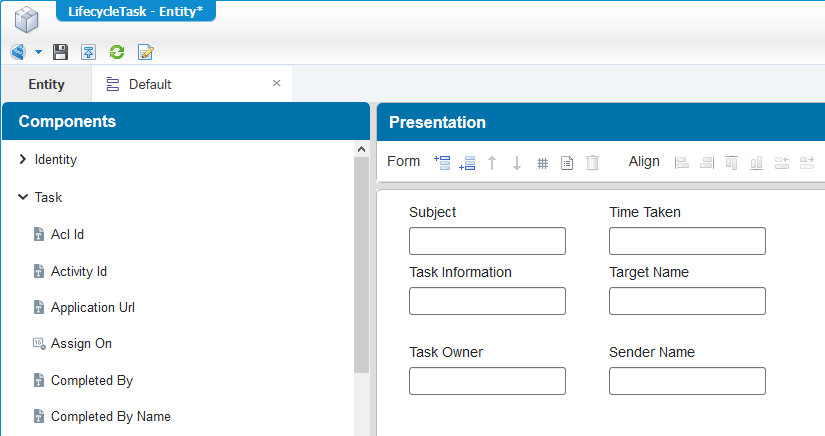Screen dimensions: 825x436
Task: Click the grid hash icon in Form toolbar
Action: coord(542,164)
